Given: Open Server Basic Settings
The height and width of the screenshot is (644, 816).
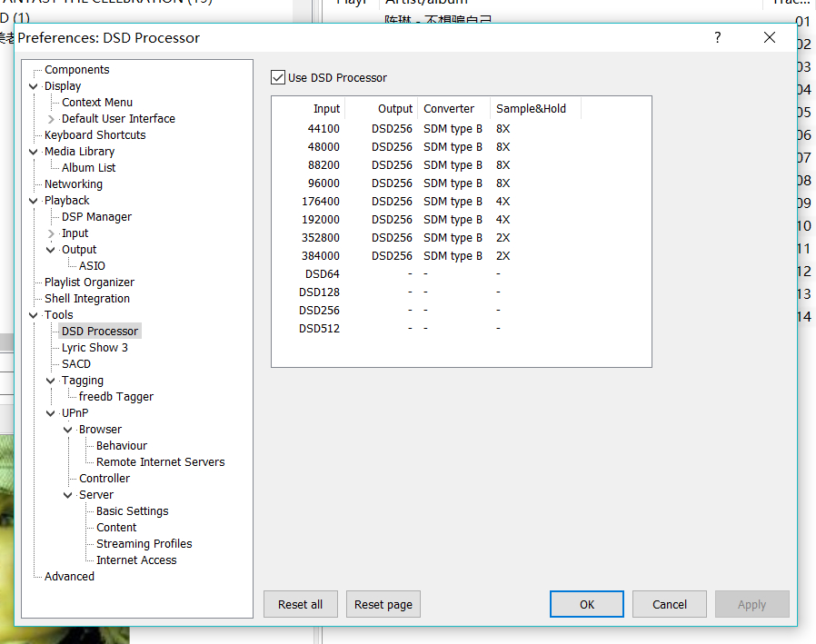Looking at the screenshot, I should [132, 511].
